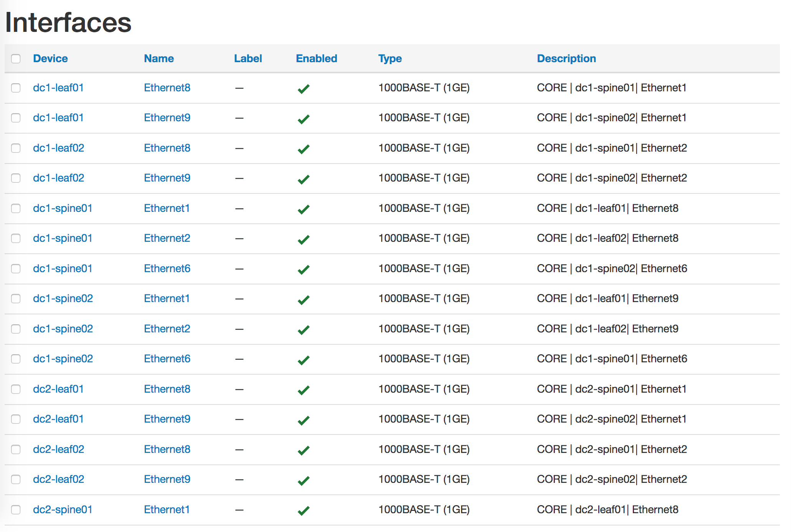Click the enabled status icon for dc1-spine02 Ethernet6
Image resolution: width=791 pixels, height=532 pixels.
click(303, 359)
